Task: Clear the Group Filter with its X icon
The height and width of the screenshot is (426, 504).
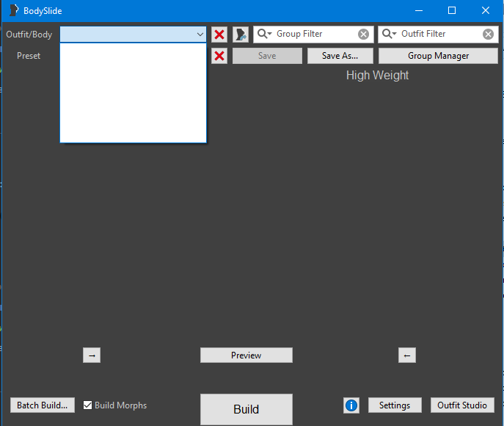Action: coord(363,35)
